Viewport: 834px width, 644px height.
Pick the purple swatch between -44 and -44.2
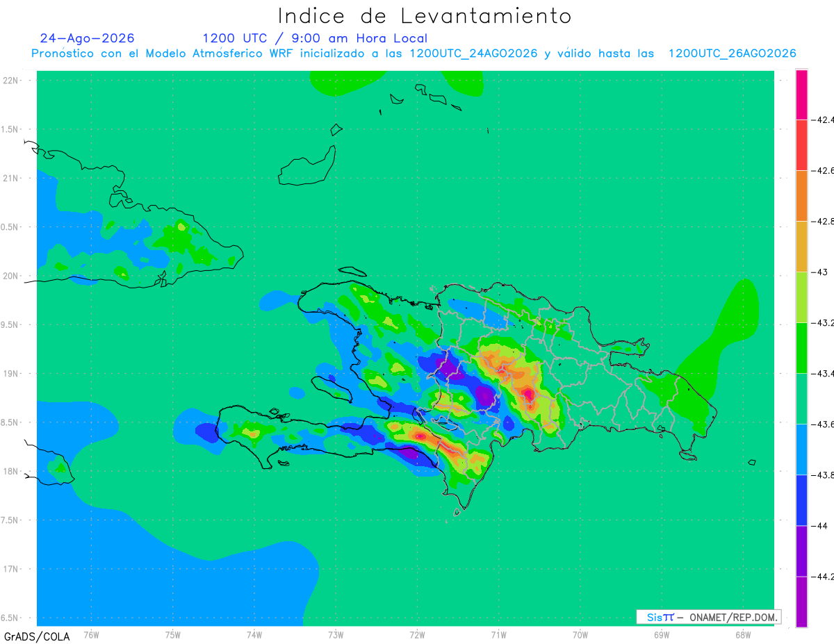point(801,551)
